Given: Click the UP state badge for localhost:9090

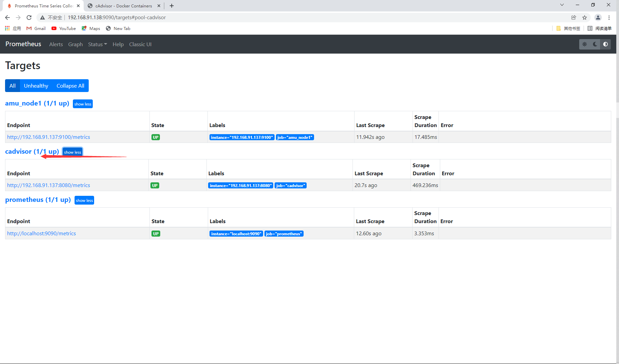Looking at the screenshot, I should [x=156, y=234].
